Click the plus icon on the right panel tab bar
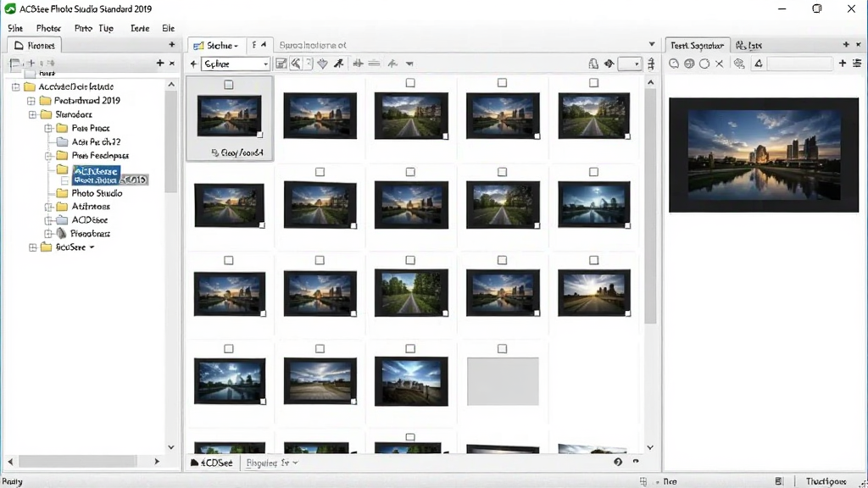Image resolution: width=868 pixels, height=488 pixels. coord(846,44)
